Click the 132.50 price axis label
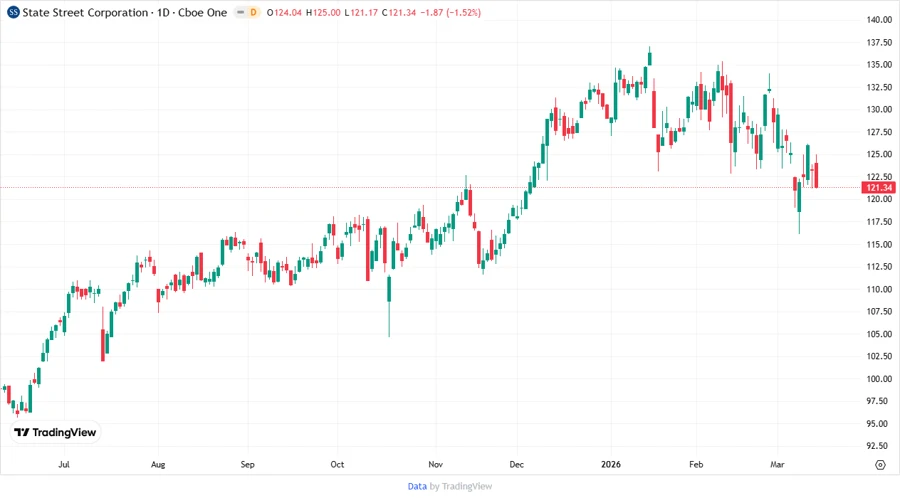 coord(879,87)
